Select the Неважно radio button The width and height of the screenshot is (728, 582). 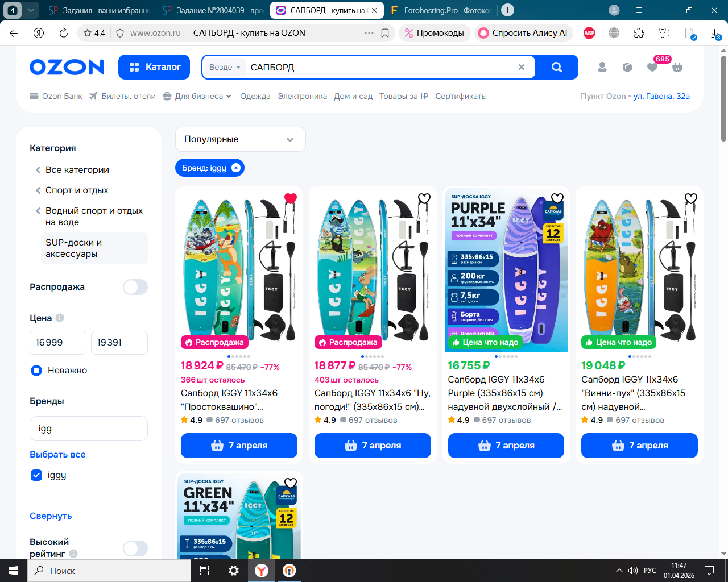click(x=36, y=371)
